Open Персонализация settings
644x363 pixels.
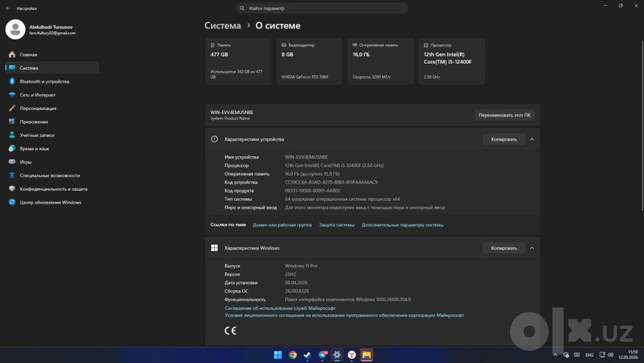[52, 108]
